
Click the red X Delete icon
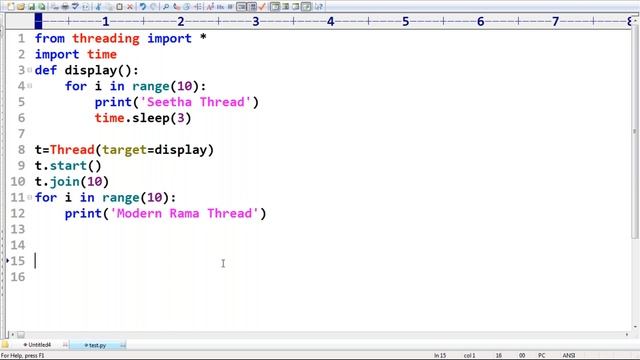tap(130, 7)
